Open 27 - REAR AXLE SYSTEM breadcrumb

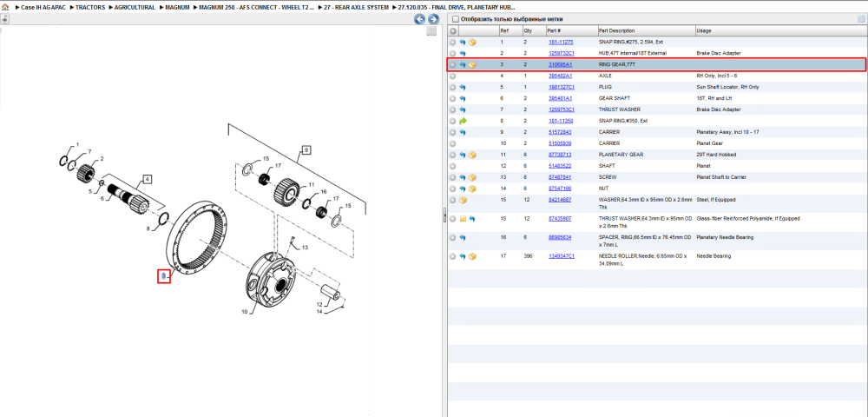click(357, 8)
